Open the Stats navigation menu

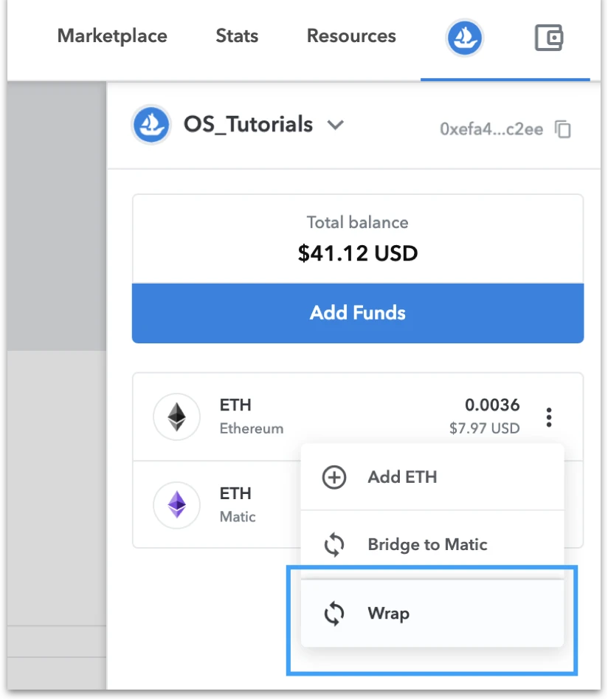click(237, 36)
